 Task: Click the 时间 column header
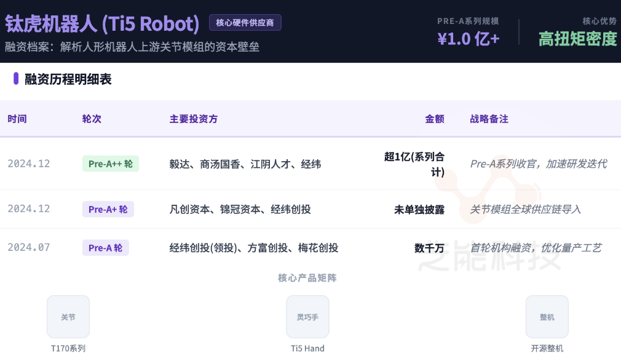pyautogui.click(x=17, y=119)
